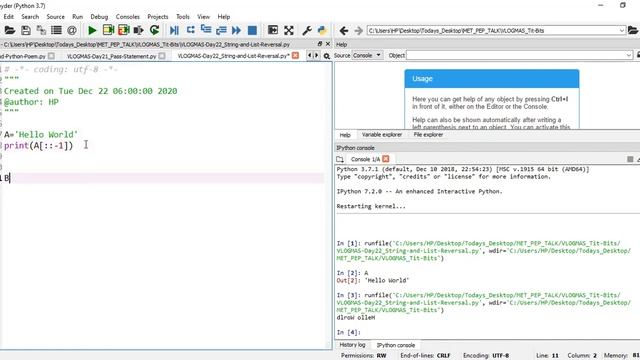Select the VLOGMAS-Day22 String-and-List-Reversal tab
The width and height of the screenshot is (640, 360).
[x=233, y=56]
